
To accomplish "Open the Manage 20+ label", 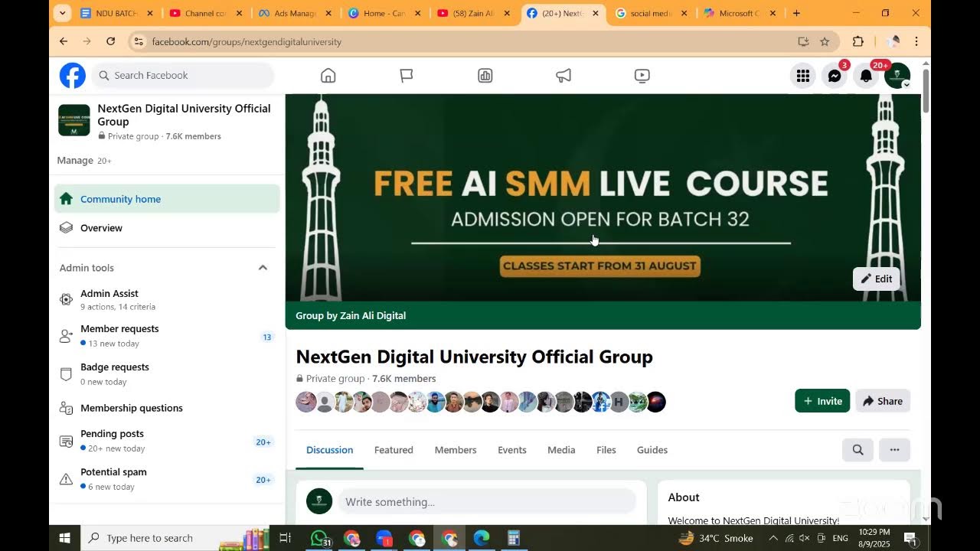I will 84,161.
